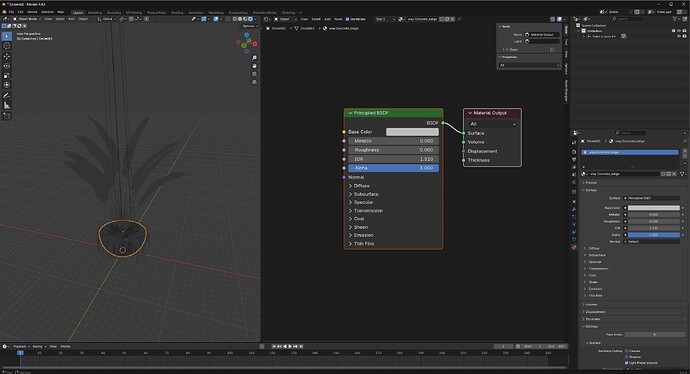Open Slot 1 material slot dropdown

pos(385,19)
